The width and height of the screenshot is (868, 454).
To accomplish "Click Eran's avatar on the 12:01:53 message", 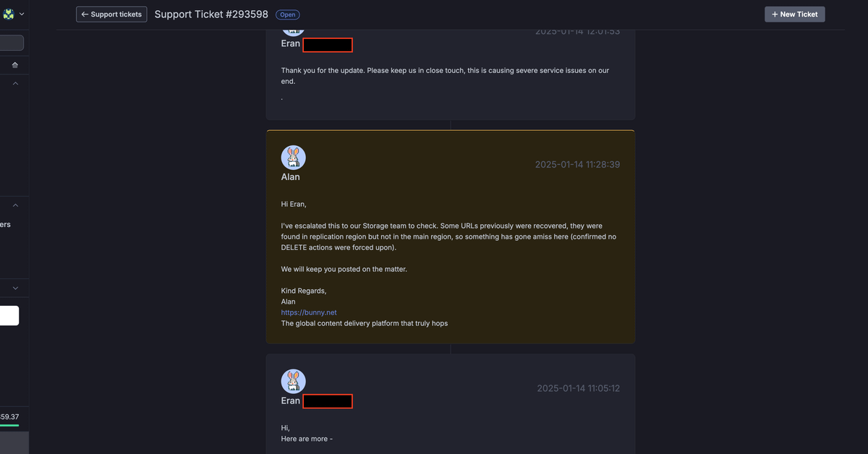I will (293, 30).
